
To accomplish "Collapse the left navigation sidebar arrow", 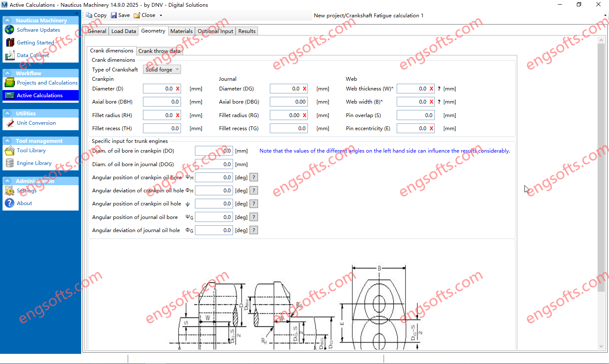I will (x=77, y=13).
